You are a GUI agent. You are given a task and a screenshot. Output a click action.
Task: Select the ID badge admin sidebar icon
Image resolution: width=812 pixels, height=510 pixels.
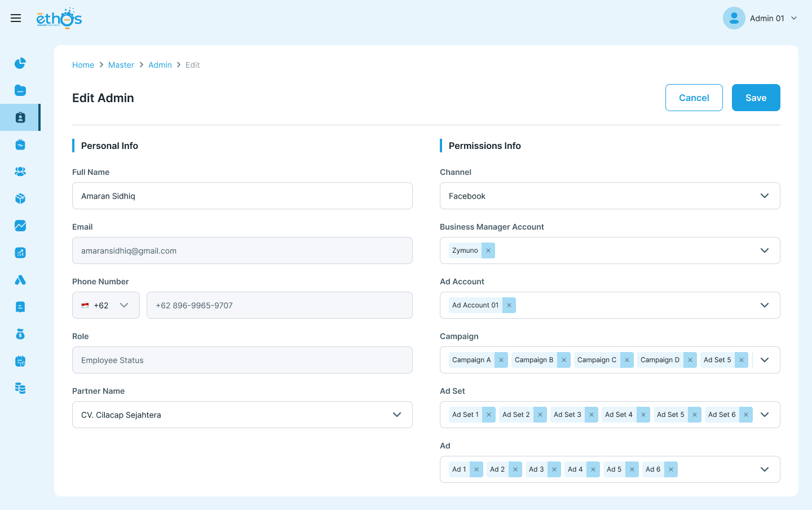click(x=20, y=117)
